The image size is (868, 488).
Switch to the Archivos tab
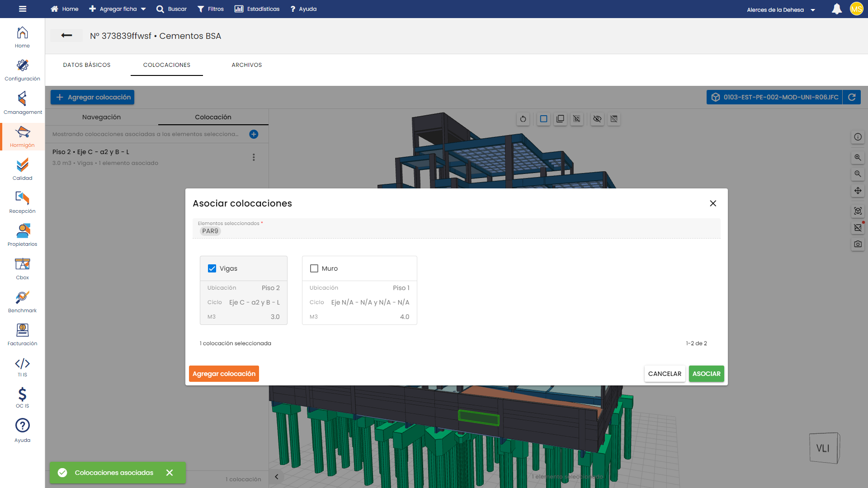pos(247,65)
